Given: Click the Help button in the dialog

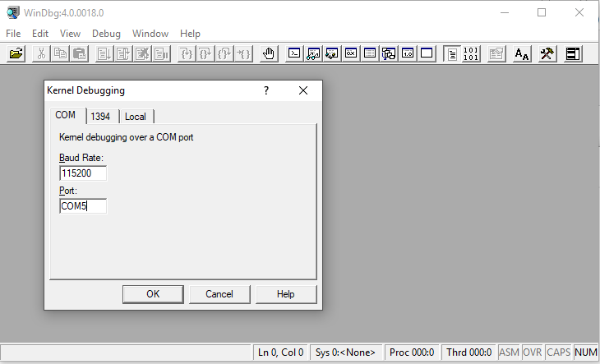Looking at the screenshot, I should pyautogui.click(x=286, y=294).
